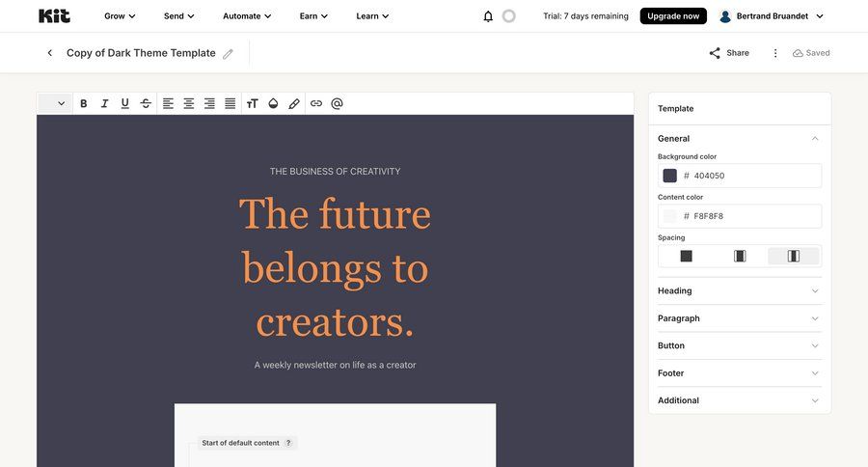868x467 pixels.
Task: Open the background color swatch
Action: point(670,176)
